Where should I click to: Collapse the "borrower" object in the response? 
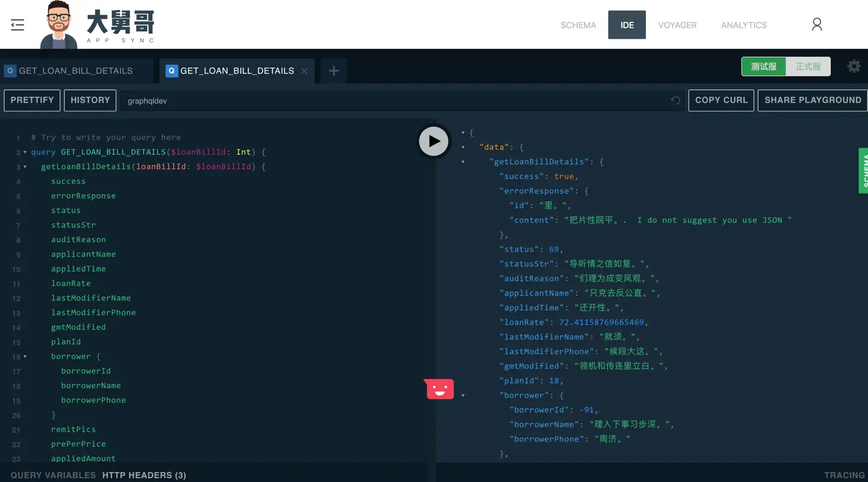coord(463,396)
